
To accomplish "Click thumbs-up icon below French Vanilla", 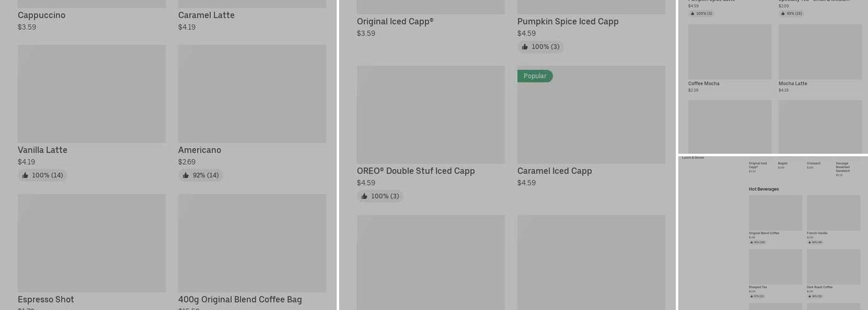I will 809,242.
